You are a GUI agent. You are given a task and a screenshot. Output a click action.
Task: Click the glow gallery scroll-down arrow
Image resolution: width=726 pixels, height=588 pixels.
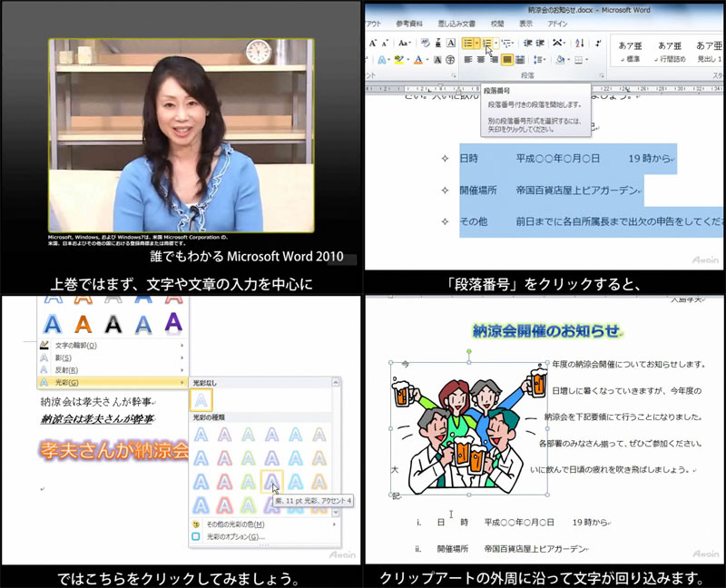(x=336, y=513)
